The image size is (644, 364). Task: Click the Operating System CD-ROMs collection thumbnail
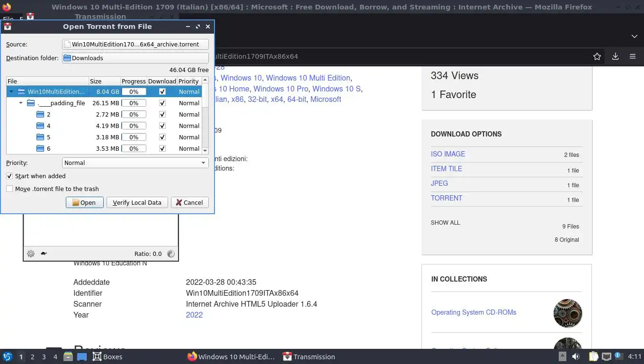pos(568,313)
